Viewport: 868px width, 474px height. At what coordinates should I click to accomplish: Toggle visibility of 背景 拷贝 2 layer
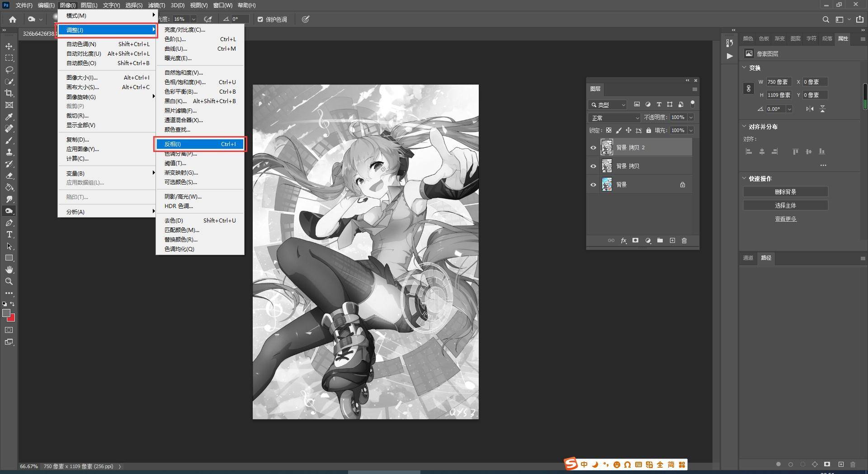click(593, 147)
